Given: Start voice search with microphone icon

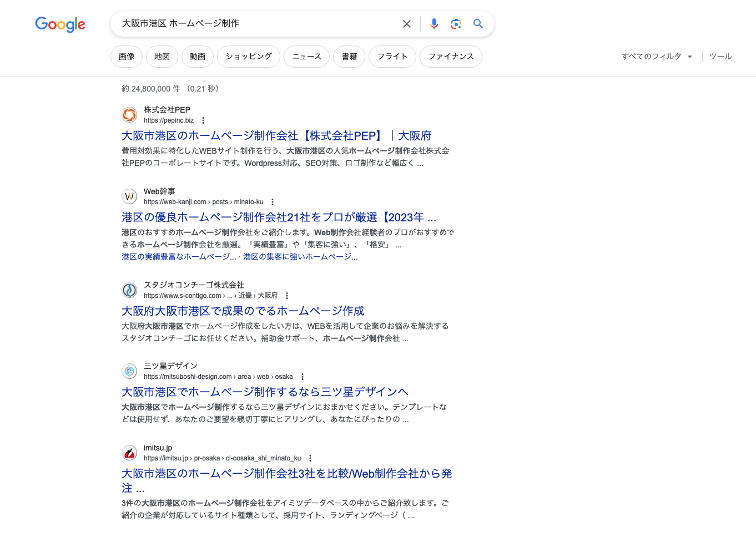Looking at the screenshot, I should 434,24.
